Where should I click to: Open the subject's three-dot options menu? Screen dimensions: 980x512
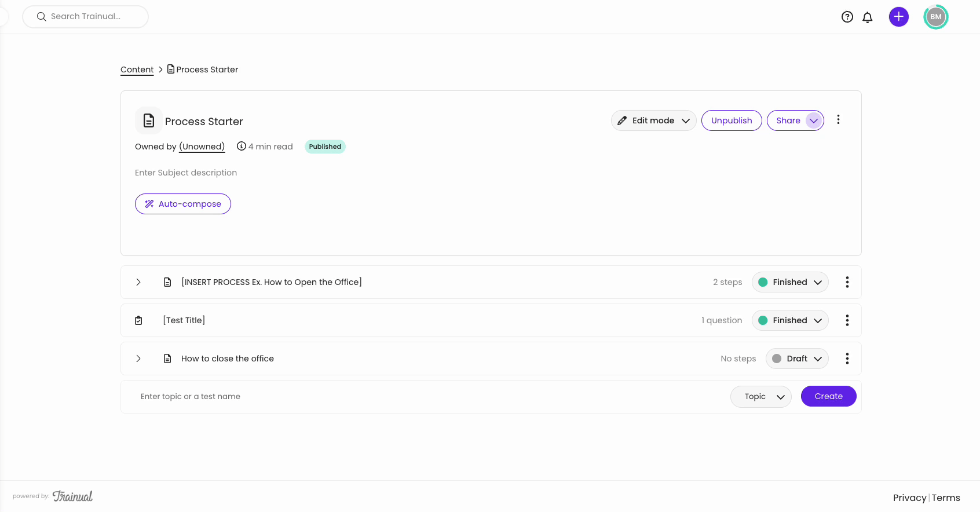tap(838, 119)
